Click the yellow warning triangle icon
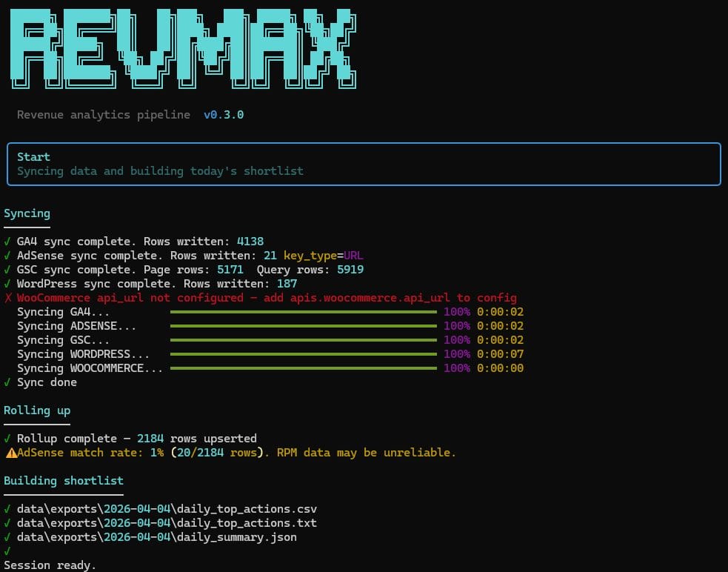 coord(11,453)
